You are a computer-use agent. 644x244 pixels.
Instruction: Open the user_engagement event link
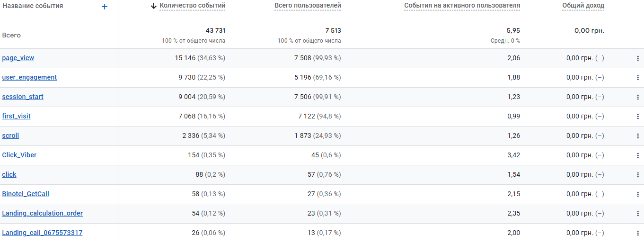(x=29, y=78)
